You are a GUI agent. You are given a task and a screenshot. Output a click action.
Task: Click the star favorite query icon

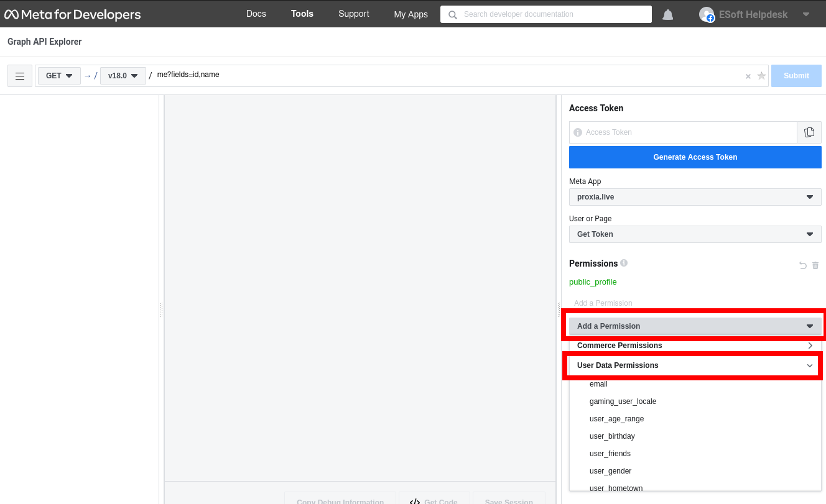click(761, 76)
